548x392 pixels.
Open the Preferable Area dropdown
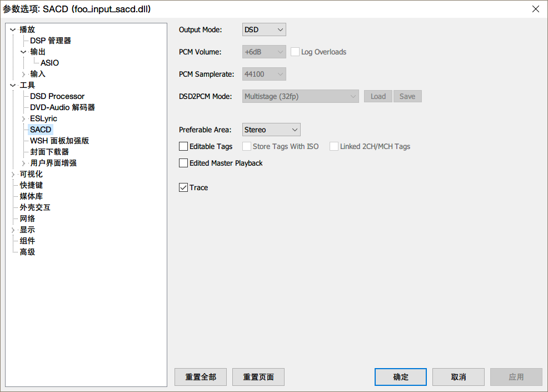[x=271, y=130]
